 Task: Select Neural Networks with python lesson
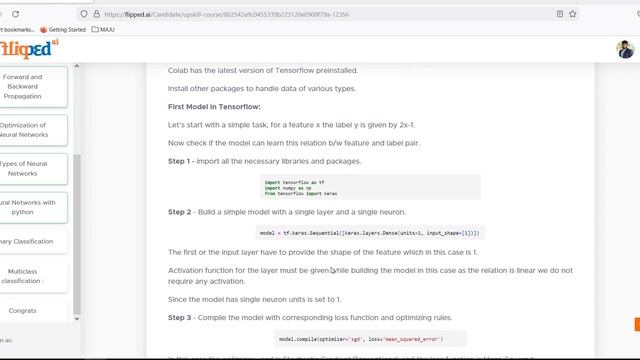(x=33, y=207)
